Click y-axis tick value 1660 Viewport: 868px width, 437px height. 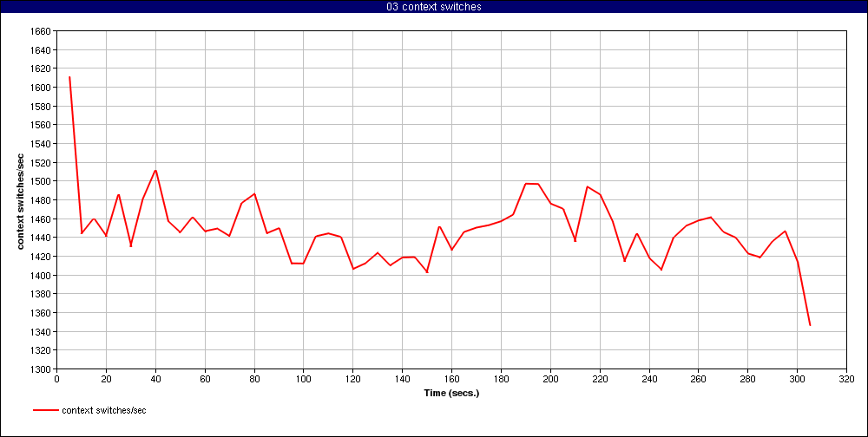42,31
